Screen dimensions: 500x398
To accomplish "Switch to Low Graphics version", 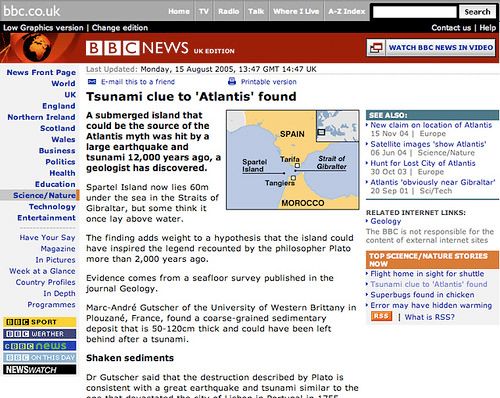I will point(43,28).
